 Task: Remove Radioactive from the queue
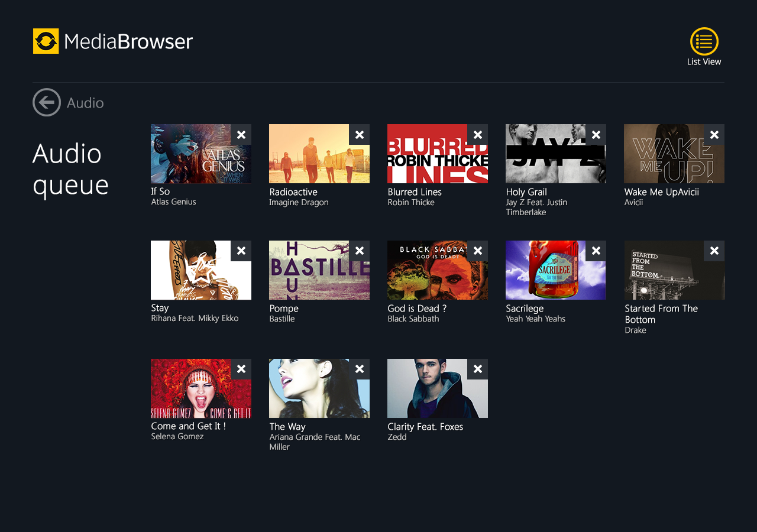[359, 135]
